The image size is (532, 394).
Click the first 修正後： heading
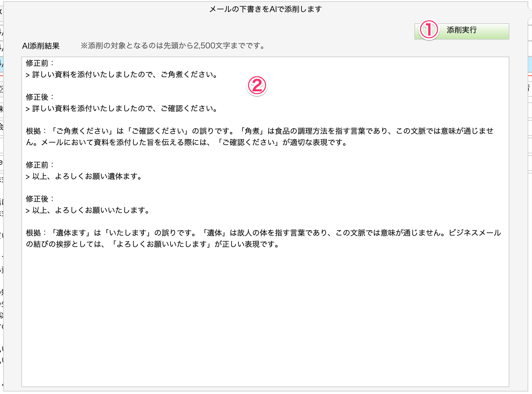[x=40, y=97]
